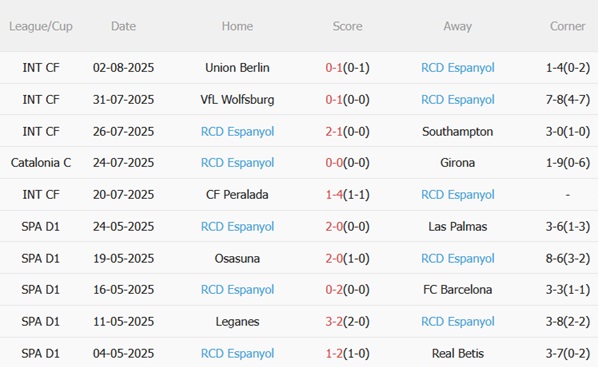
Task: Open Girona team in Catalonia C row
Action: click(458, 163)
